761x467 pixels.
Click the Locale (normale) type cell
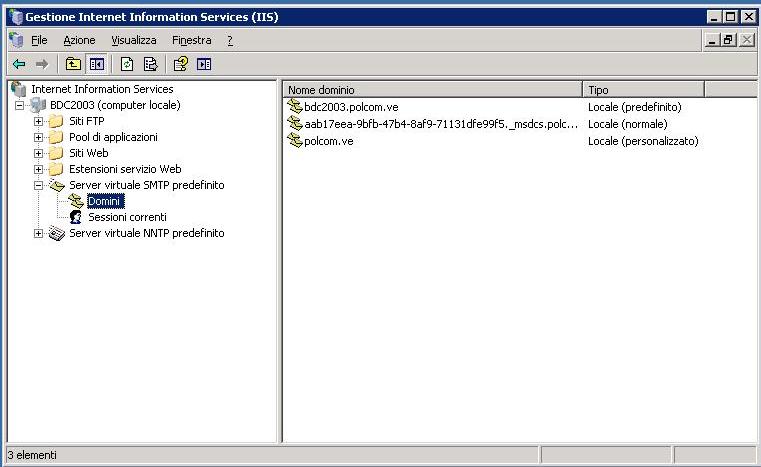628,124
